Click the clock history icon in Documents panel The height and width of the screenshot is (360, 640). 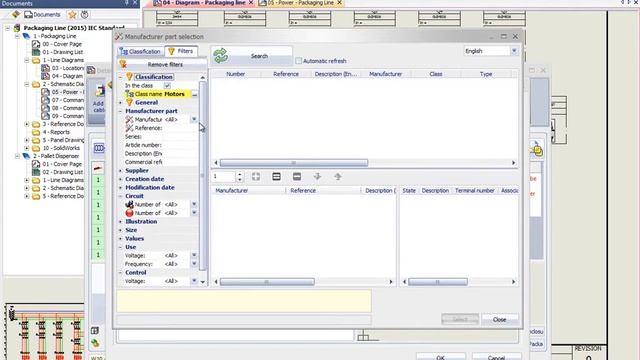[84, 15]
